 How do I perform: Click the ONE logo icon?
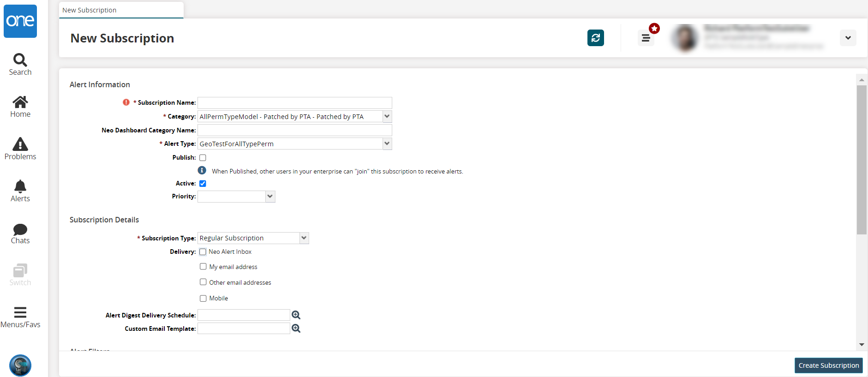click(x=20, y=21)
